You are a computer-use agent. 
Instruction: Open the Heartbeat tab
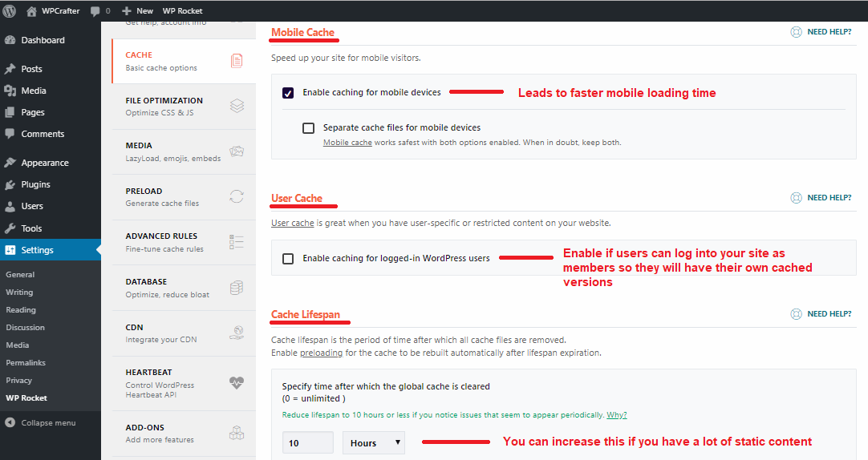(184, 383)
